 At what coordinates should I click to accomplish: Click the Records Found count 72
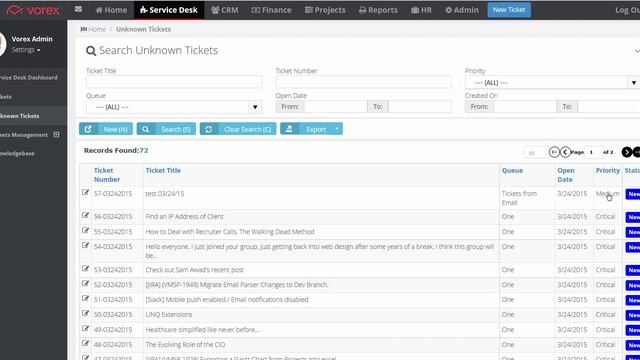(x=144, y=150)
